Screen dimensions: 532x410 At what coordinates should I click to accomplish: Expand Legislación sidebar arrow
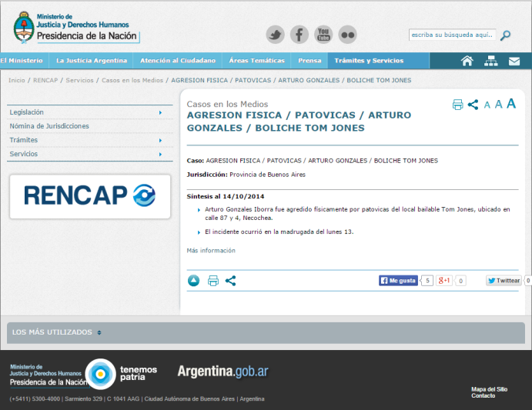point(160,112)
